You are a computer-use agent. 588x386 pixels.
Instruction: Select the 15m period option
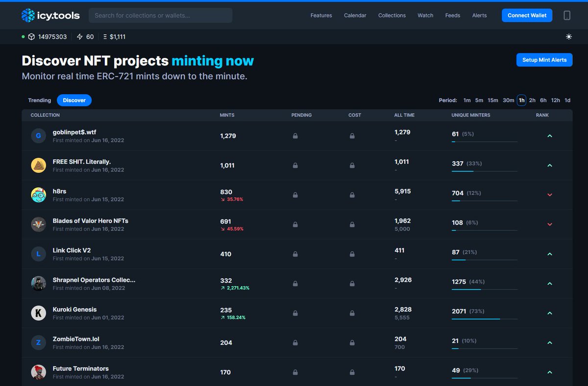click(493, 100)
